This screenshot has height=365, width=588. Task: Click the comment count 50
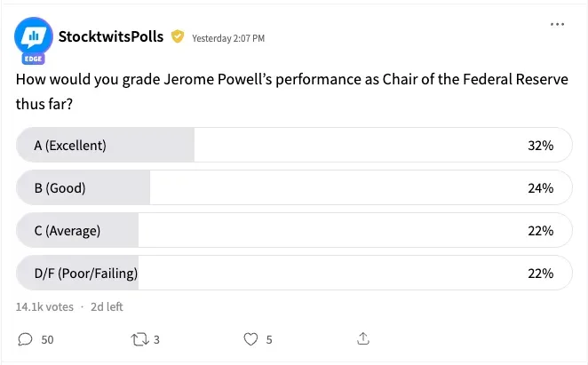pos(47,339)
